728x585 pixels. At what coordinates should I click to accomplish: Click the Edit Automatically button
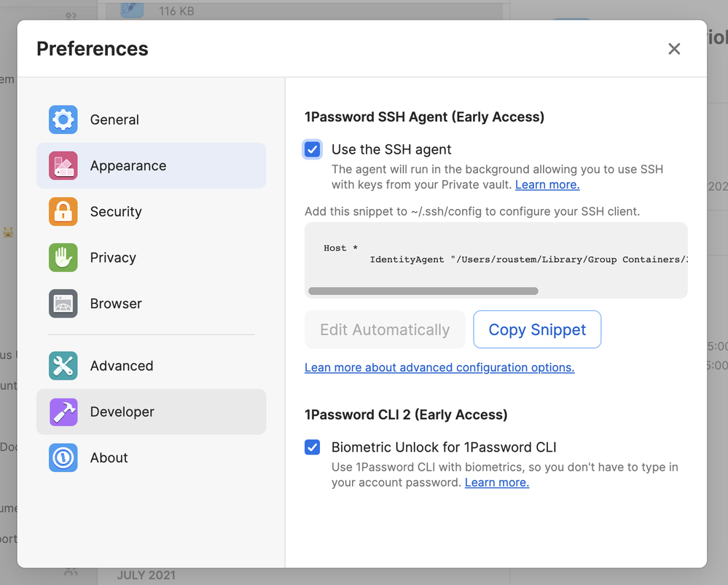click(385, 330)
